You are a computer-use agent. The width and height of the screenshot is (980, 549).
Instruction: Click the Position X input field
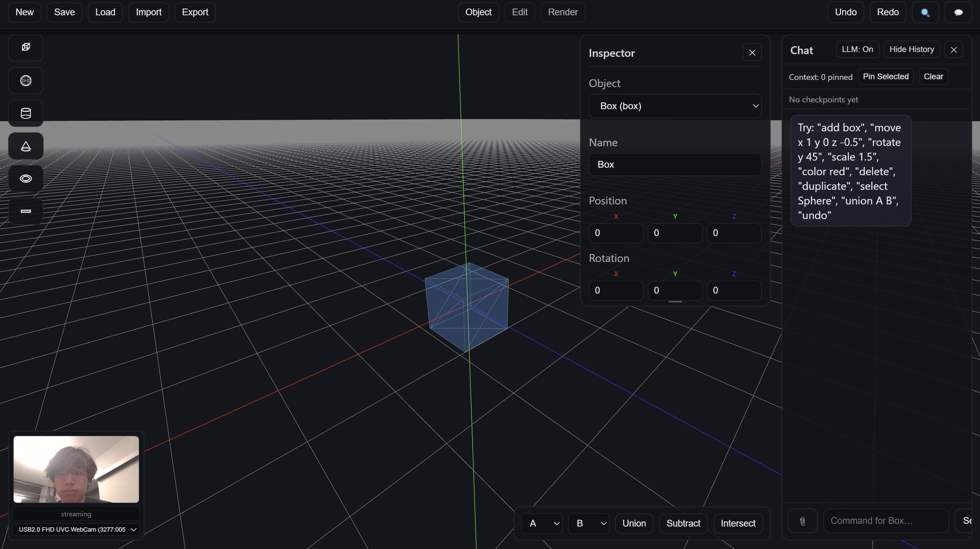[x=615, y=233]
